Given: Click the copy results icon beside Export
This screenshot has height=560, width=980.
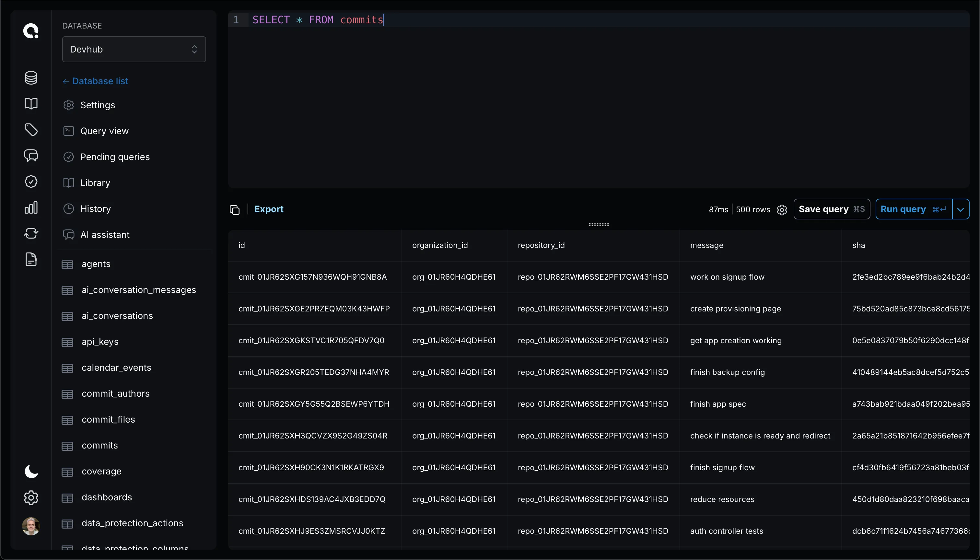Looking at the screenshot, I should pos(235,210).
